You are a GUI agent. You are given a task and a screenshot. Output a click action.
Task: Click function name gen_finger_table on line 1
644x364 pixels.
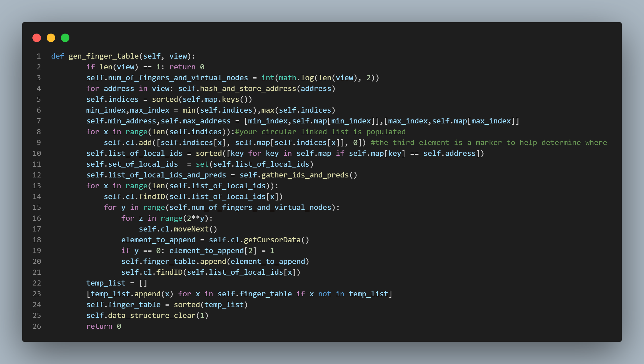104,56
